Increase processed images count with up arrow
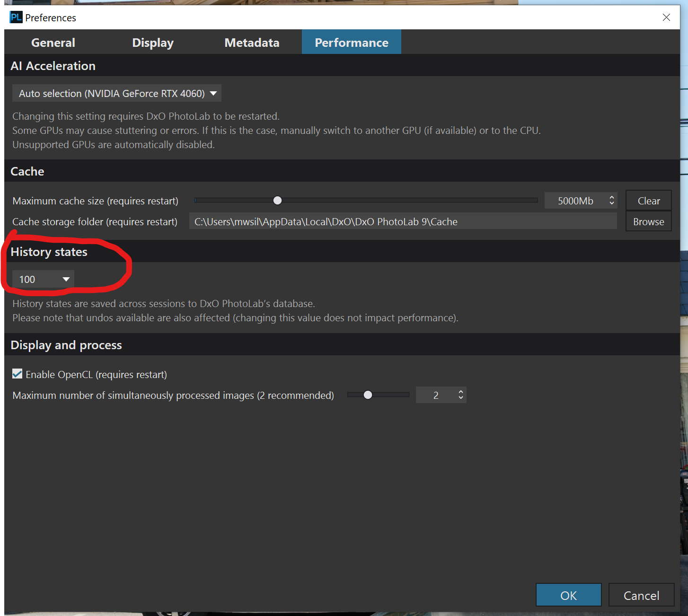The image size is (688, 616). tap(461, 392)
